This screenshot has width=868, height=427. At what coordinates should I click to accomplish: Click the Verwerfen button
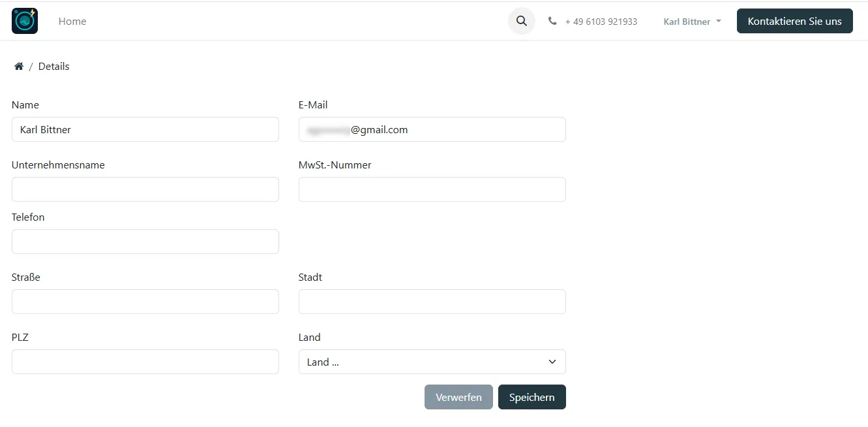[x=458, y=397]
